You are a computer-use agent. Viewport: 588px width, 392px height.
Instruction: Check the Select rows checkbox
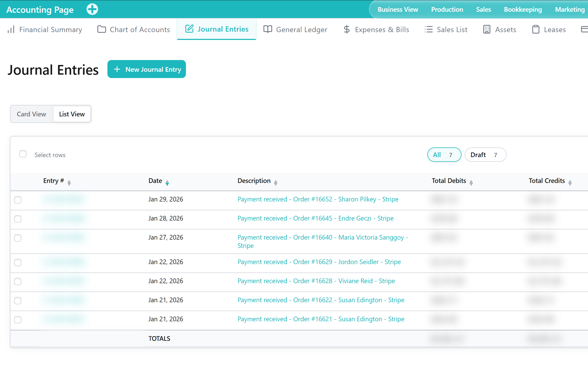pos(23,154)
